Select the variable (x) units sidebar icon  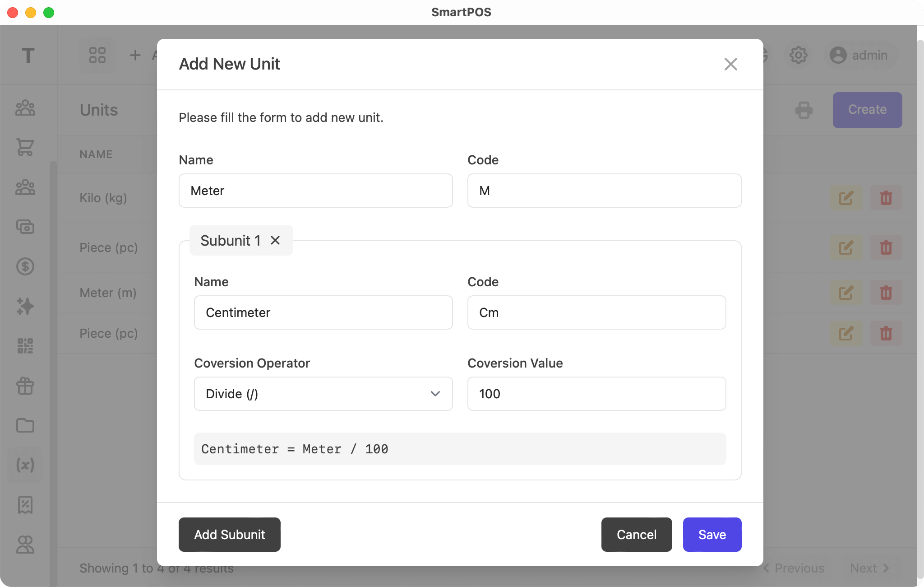point(25,465)
